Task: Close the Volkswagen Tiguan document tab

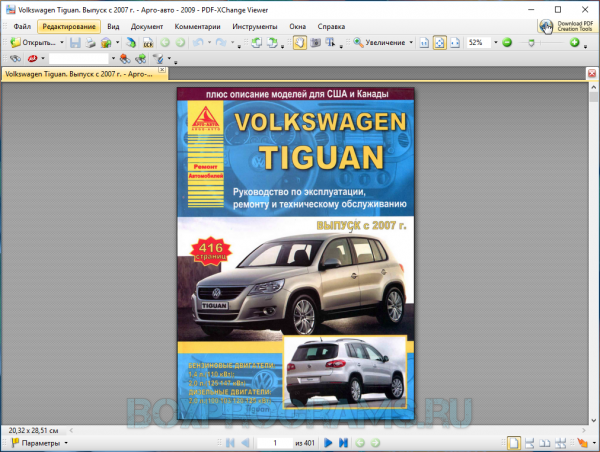Action: (162, 70)
